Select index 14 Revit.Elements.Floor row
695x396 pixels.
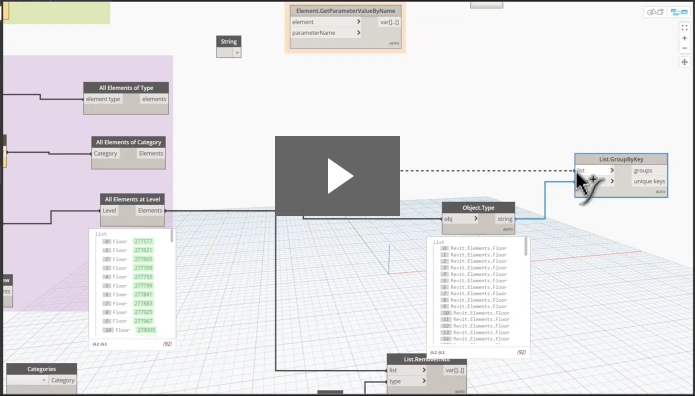click(x=475, y=339)
